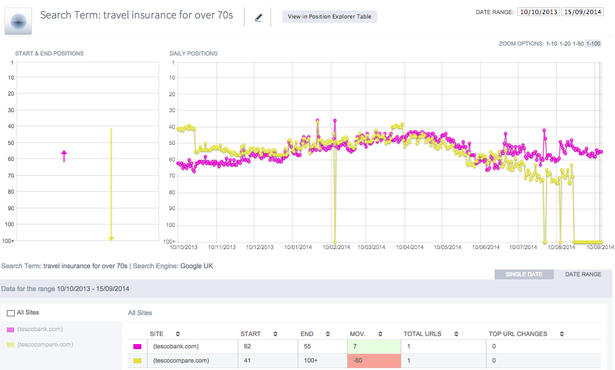
Task: Open the end date range field 15/09/2014
Action: click(x=582, y=12)
